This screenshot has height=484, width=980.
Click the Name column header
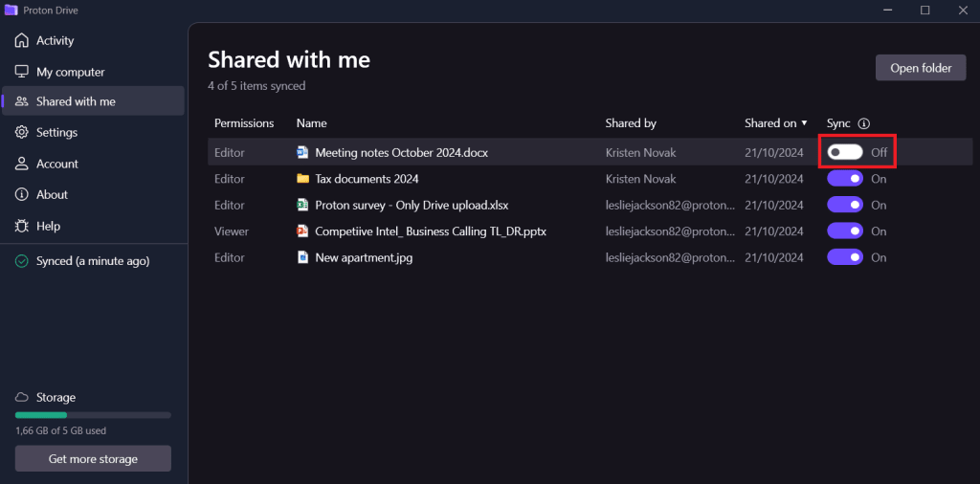311,123
